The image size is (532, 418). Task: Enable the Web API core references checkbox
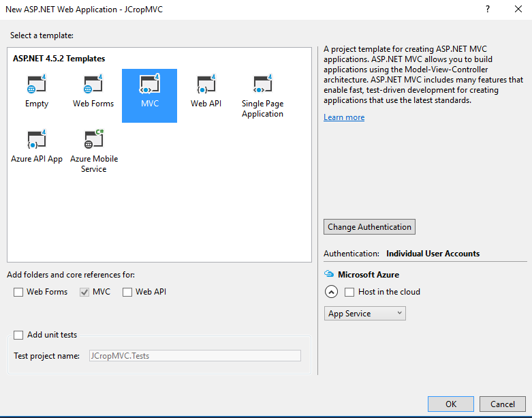(127, 292)
